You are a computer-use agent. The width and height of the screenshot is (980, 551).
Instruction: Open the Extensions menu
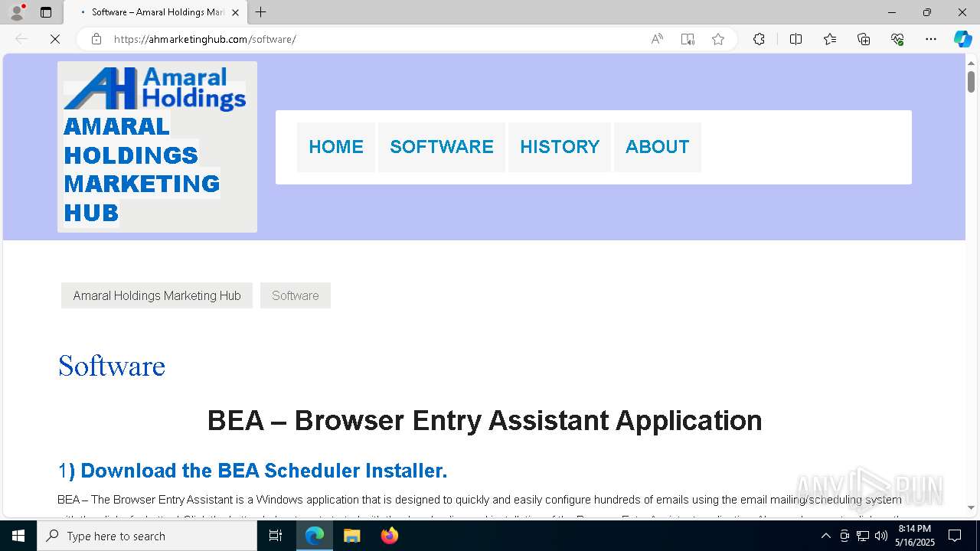tap(759, 39)
